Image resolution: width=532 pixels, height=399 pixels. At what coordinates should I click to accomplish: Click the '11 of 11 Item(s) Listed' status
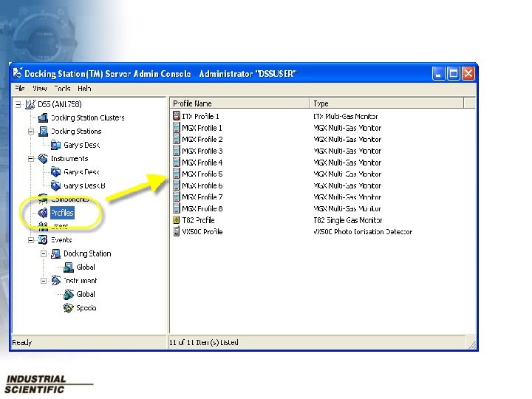pyautogui.click(x=204, y=342)
